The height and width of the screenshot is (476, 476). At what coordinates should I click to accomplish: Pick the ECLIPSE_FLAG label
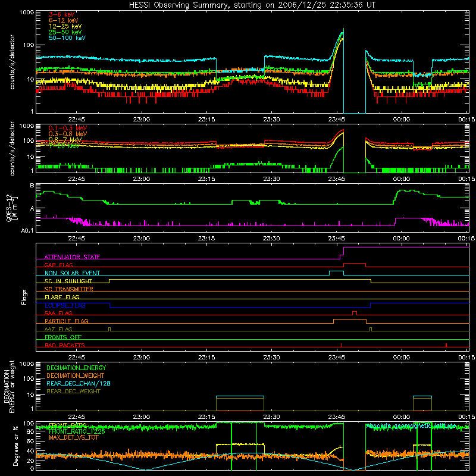(65, 305)
